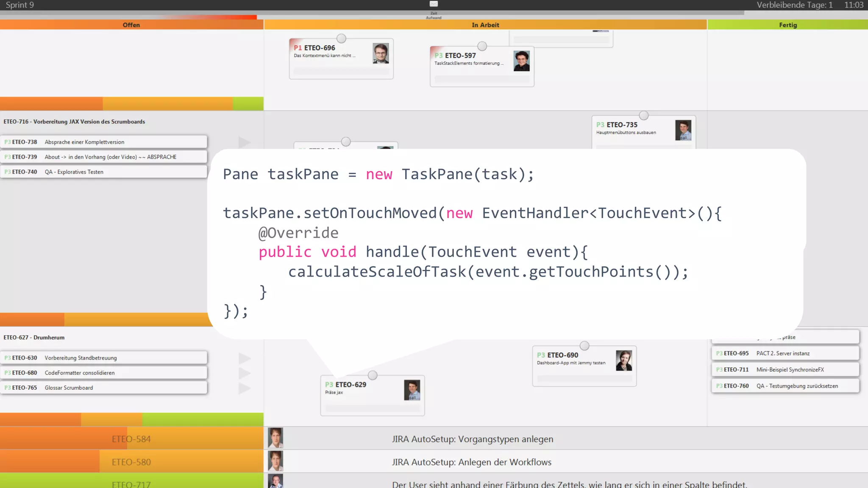Viewport: 868px width, 488px height.
Task: Click round pin handle on ETEO-696 card
Action: click(341, 39)
